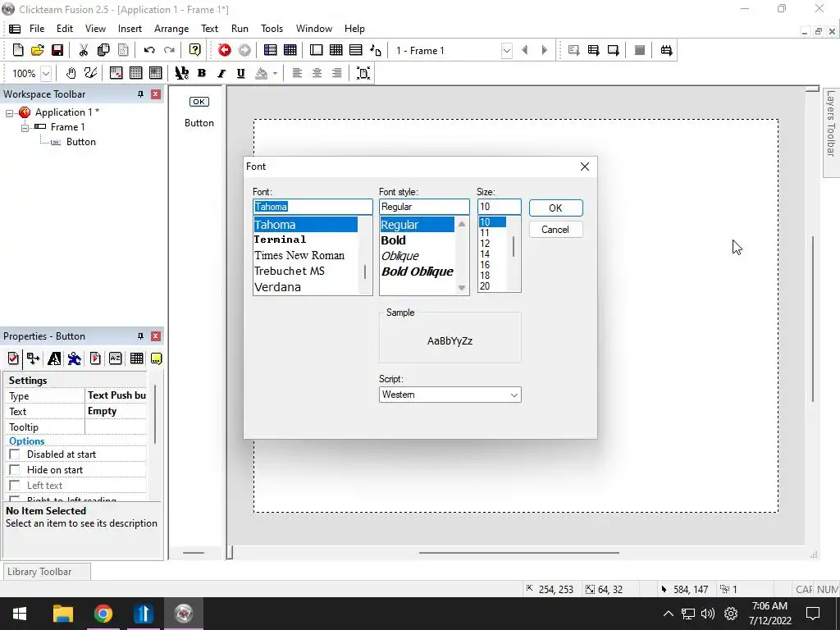
Task: Open the zoom percentage dropdown
Action: click(x=46, y=73)
